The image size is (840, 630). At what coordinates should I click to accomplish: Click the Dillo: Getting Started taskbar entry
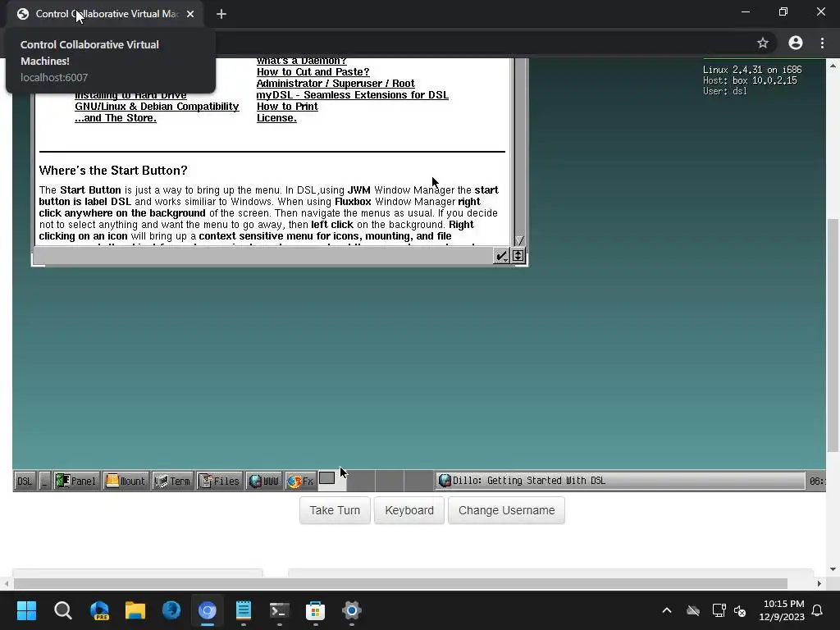pyautogui.click(x=620, y=481)
